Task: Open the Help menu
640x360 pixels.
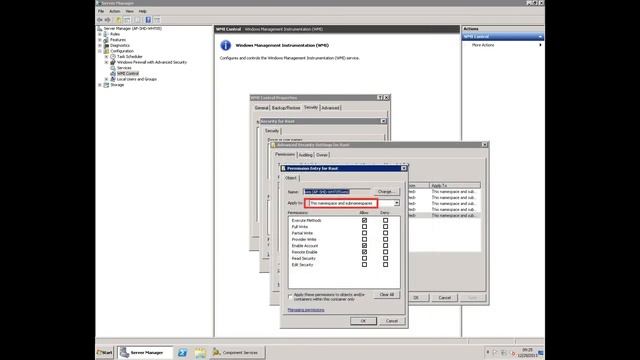Action: click(x=142, y=11)
